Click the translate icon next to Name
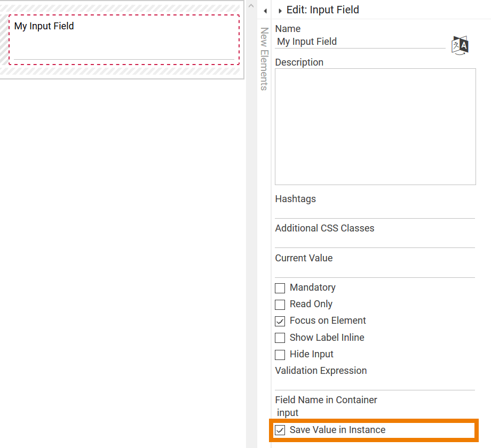The height and width of the screenshot is (448, 491). (x=460, y=45)
